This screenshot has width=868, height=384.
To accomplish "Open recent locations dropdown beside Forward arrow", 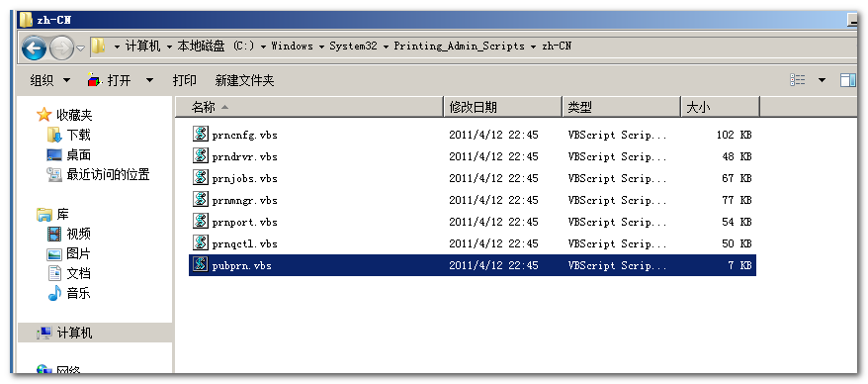I will [80, 48].
